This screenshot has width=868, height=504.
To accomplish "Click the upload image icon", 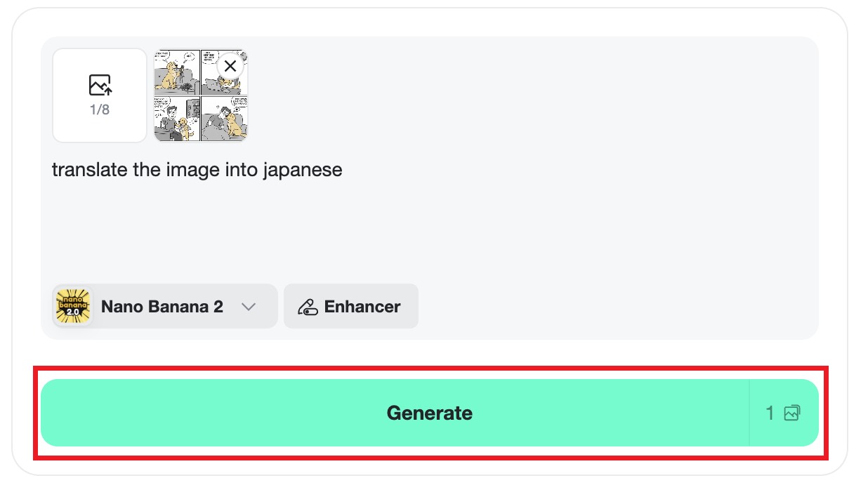I will tap(100, 86).
